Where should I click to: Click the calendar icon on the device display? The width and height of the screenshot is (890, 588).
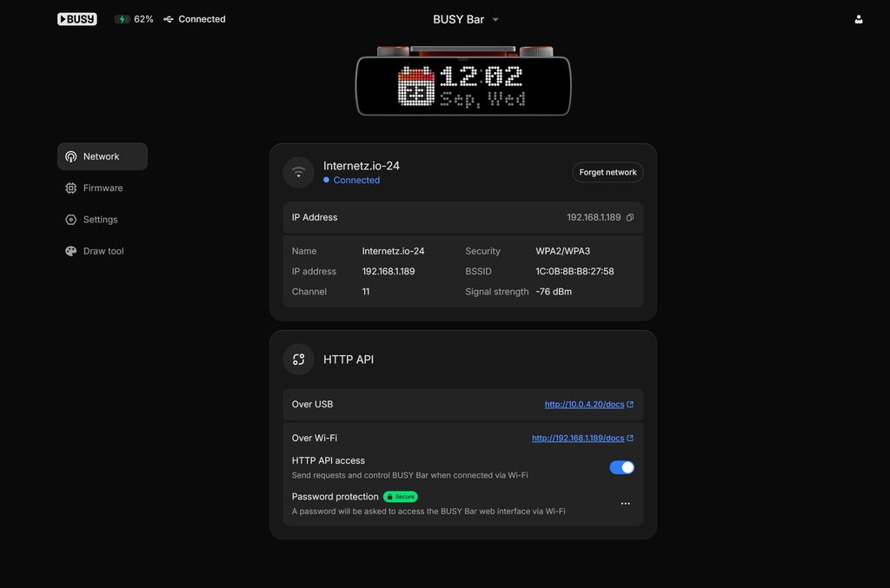click(x=416, y=86)
